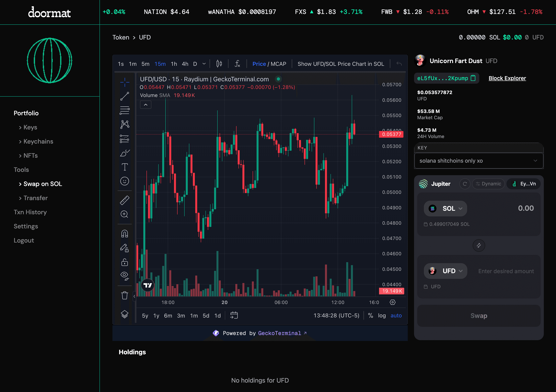Click the Token breadcrumb link
556x392 pixels.
(x=121, y=37)
